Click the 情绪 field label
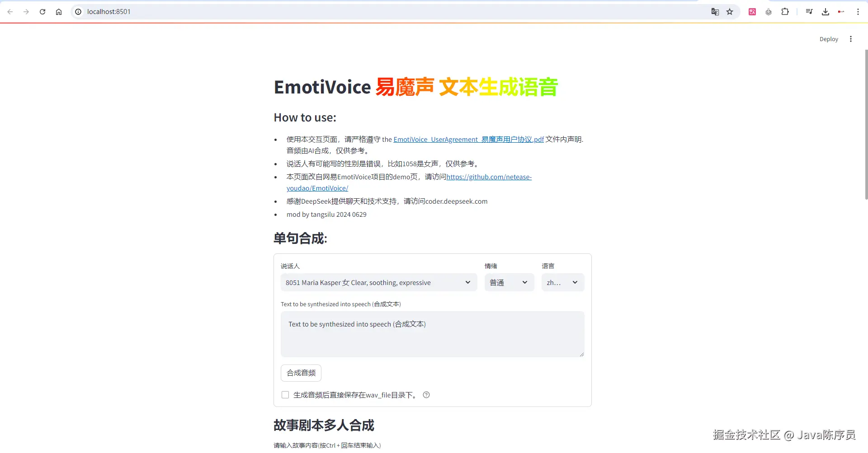 pos(491,266)
